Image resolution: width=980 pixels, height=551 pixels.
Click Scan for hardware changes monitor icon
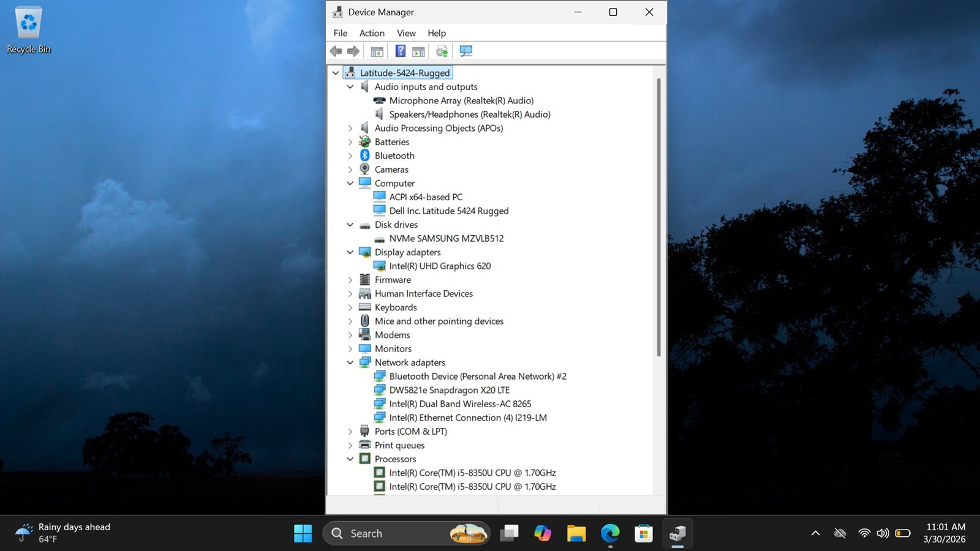coord(466,51)
